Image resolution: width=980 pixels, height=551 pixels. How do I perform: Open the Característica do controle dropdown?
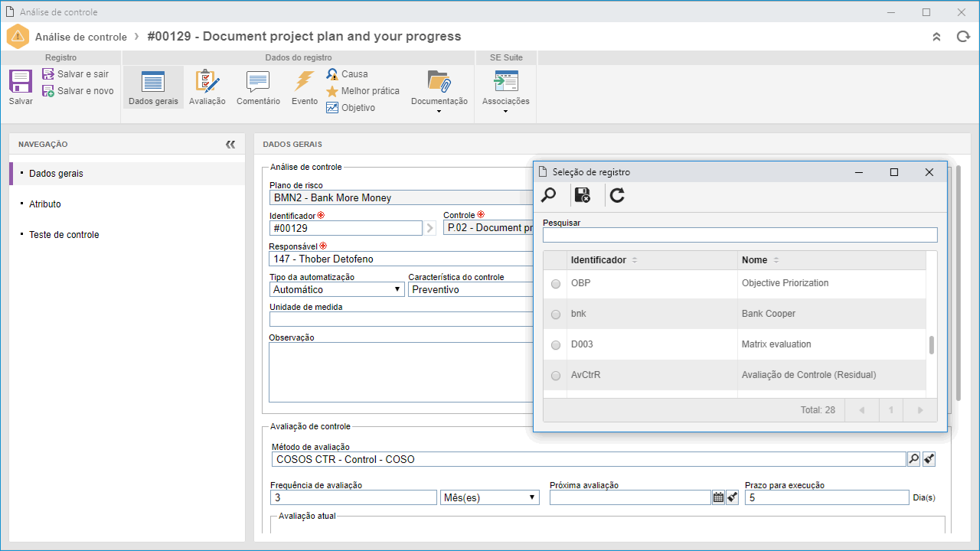[x=470, y=289]
